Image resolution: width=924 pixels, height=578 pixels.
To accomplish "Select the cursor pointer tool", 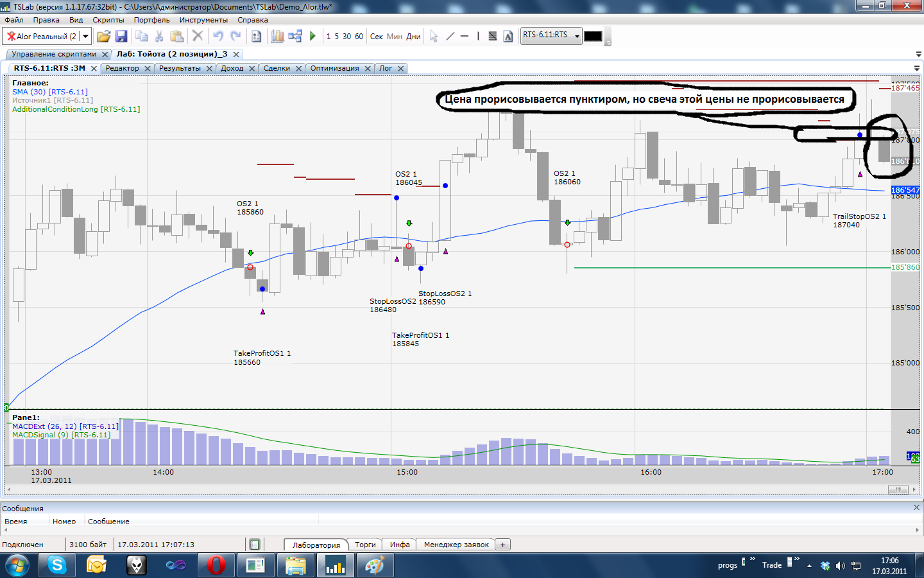I will pos(434,37).
